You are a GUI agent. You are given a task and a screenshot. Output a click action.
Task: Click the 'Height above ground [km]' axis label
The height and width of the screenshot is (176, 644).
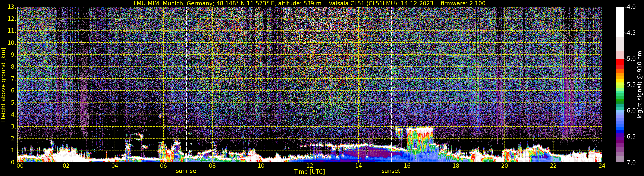[3, 85]
